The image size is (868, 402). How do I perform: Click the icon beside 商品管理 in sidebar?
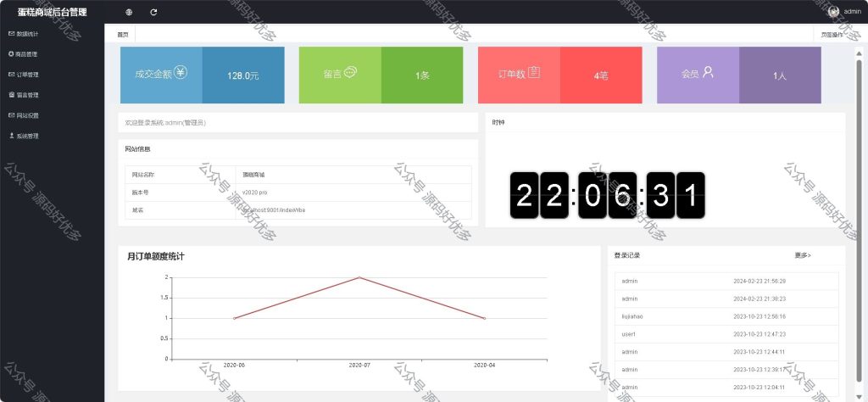tap(11, 53)
